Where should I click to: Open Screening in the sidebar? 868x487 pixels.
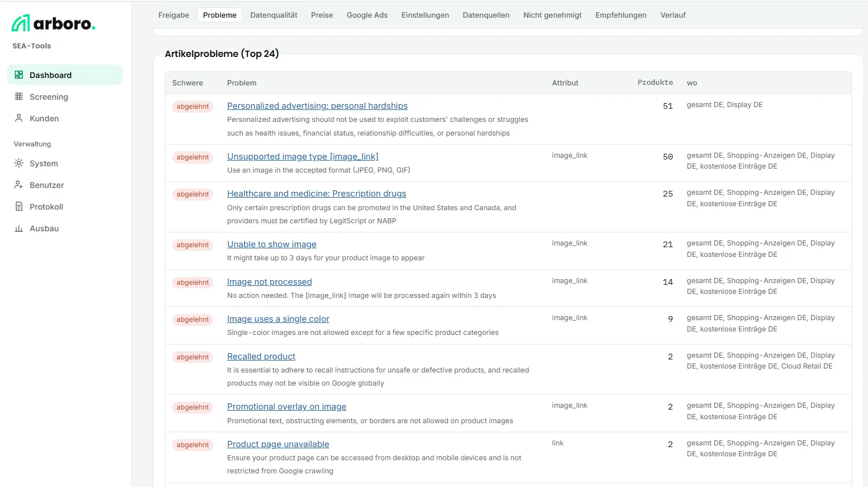(x=64, y=97)
